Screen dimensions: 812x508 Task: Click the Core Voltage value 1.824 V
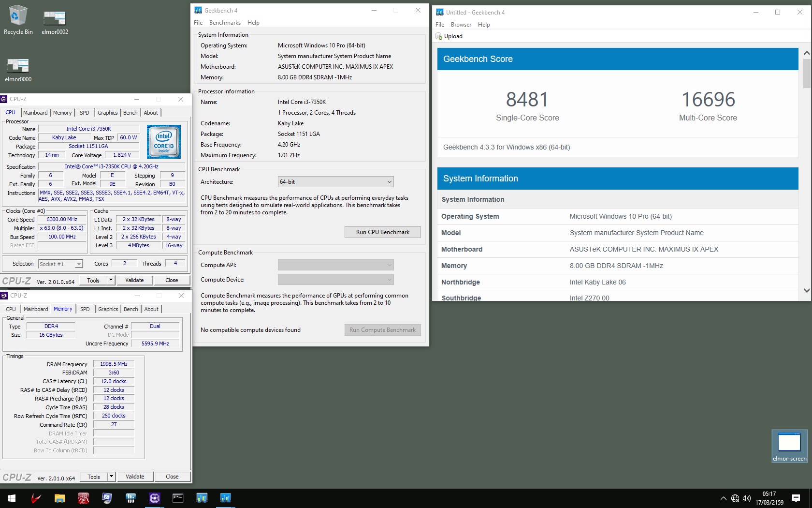pyautogui.click(x=122, y=155)
